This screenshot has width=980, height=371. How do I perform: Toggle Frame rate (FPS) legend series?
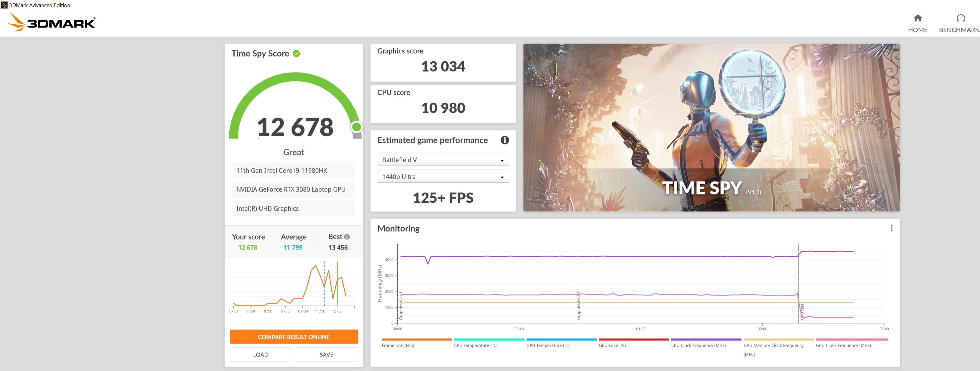click(416, 343)
